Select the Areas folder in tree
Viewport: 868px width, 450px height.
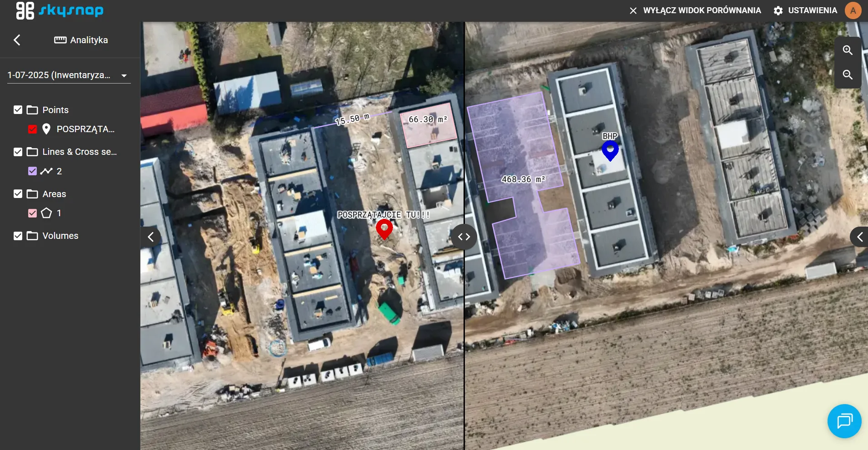point(54,194)
